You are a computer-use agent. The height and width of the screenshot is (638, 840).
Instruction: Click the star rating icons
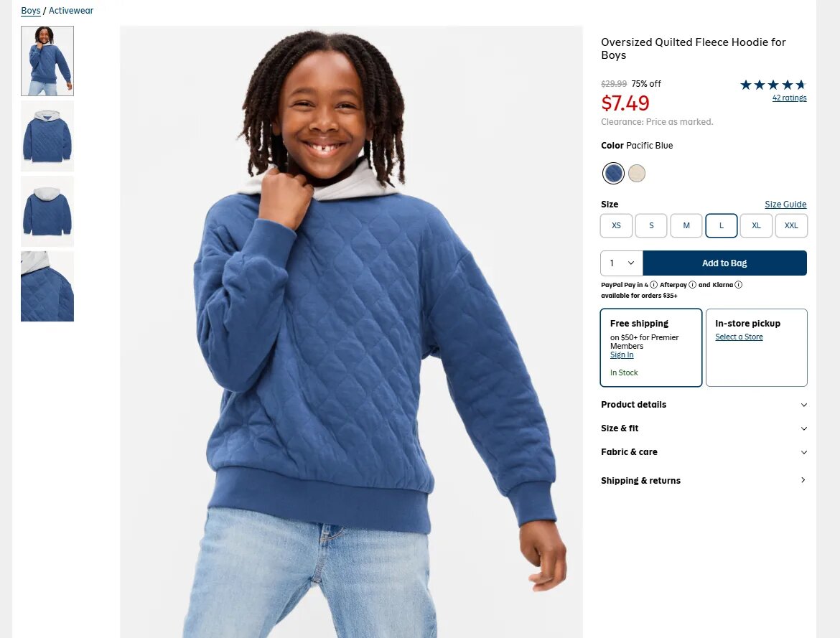point(773,85)
